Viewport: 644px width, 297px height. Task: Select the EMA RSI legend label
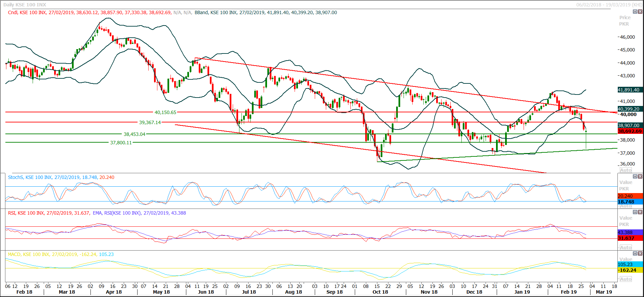(139, 213)
